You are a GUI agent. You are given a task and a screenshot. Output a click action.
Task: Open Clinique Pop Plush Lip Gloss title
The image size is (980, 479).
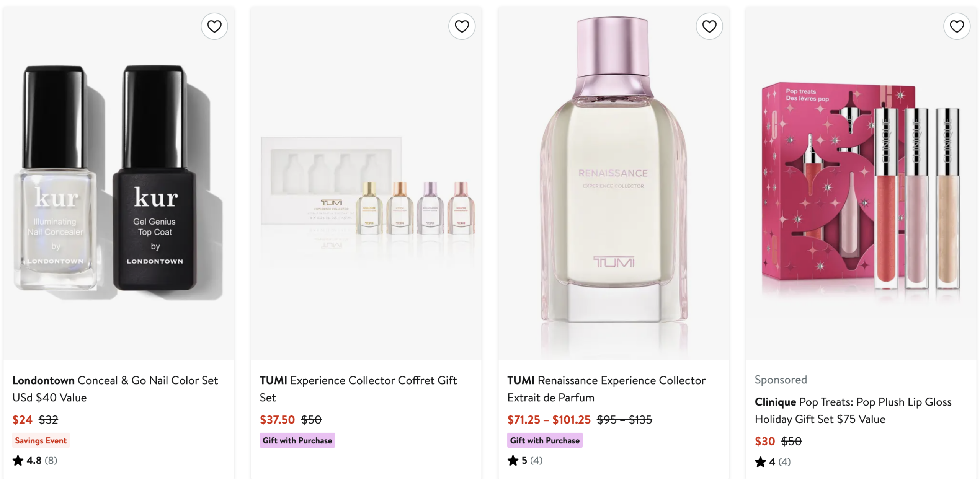tap(853, 411)
